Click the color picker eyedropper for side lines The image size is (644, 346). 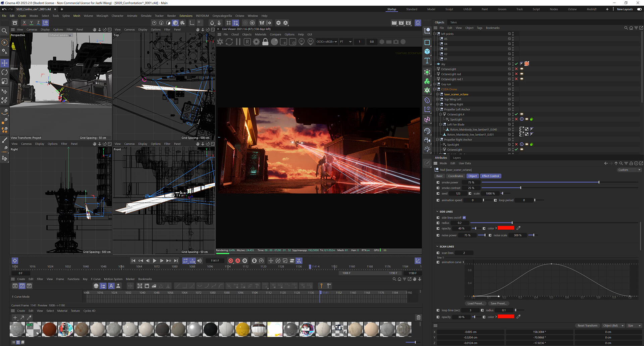click(519, 228)
